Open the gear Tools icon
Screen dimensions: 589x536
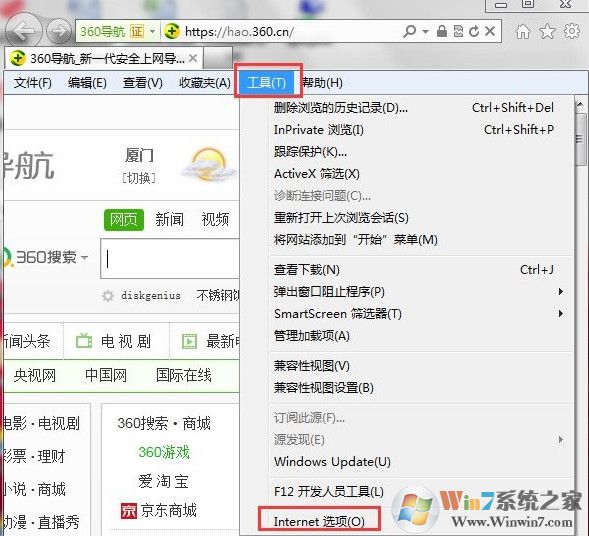[x=572, y=31]
